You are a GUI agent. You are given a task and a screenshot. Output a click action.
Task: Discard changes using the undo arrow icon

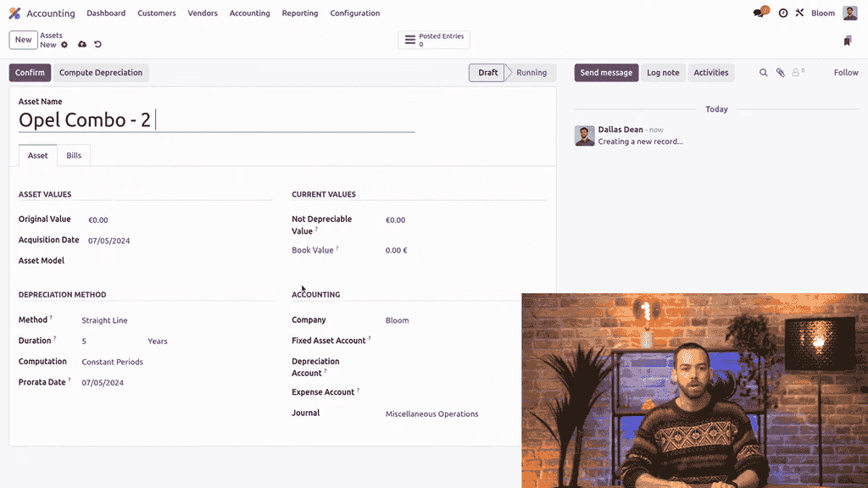click(x=97, y=45)
